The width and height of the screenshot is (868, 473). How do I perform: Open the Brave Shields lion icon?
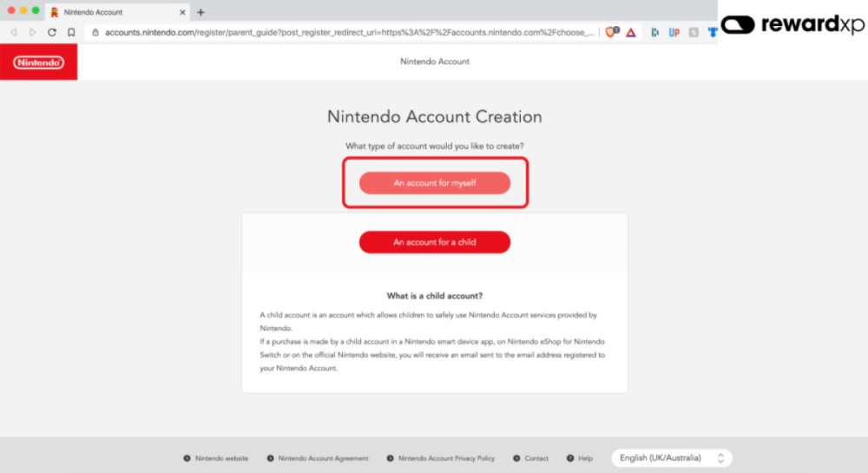coord(611,32)
